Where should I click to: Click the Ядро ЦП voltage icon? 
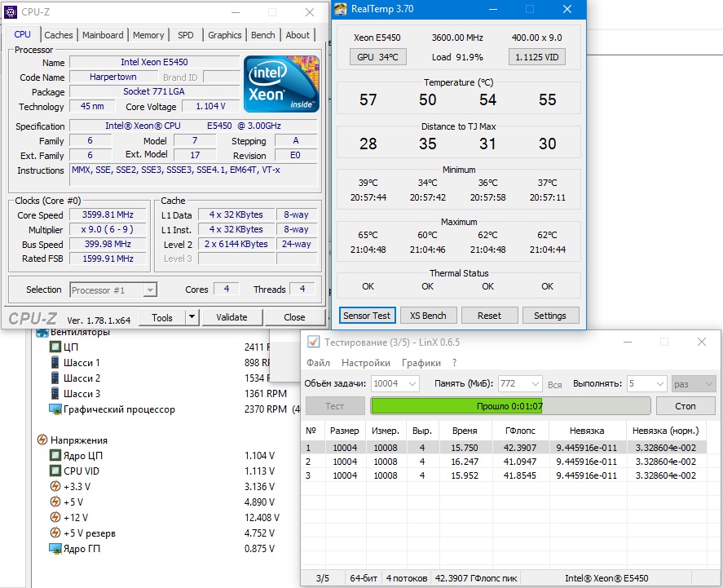55,456
